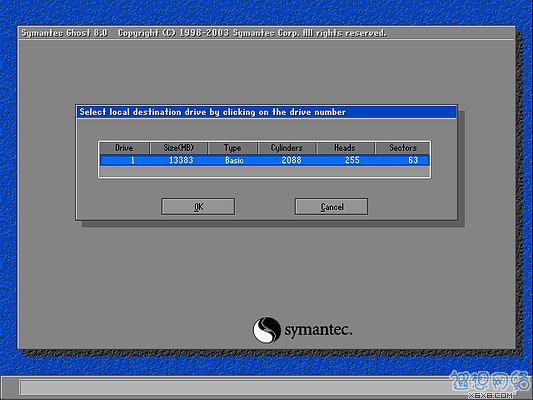Click the Basic type cell

234,160
